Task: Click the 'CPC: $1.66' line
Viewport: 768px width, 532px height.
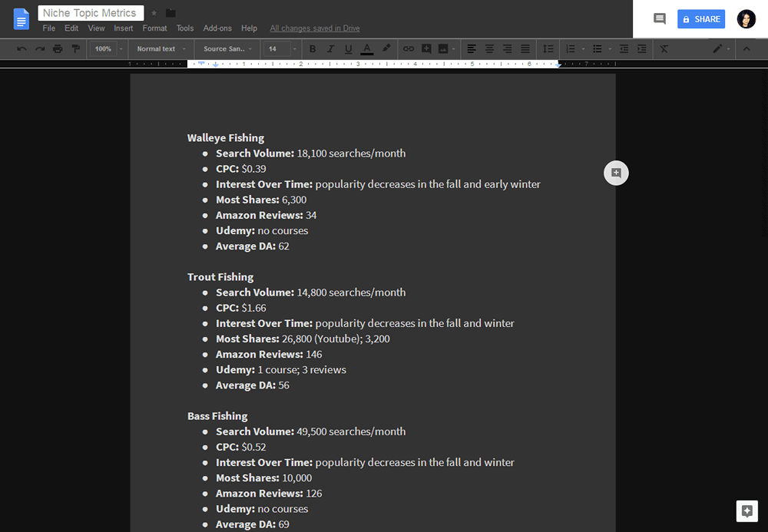Action: pos(241,308)
